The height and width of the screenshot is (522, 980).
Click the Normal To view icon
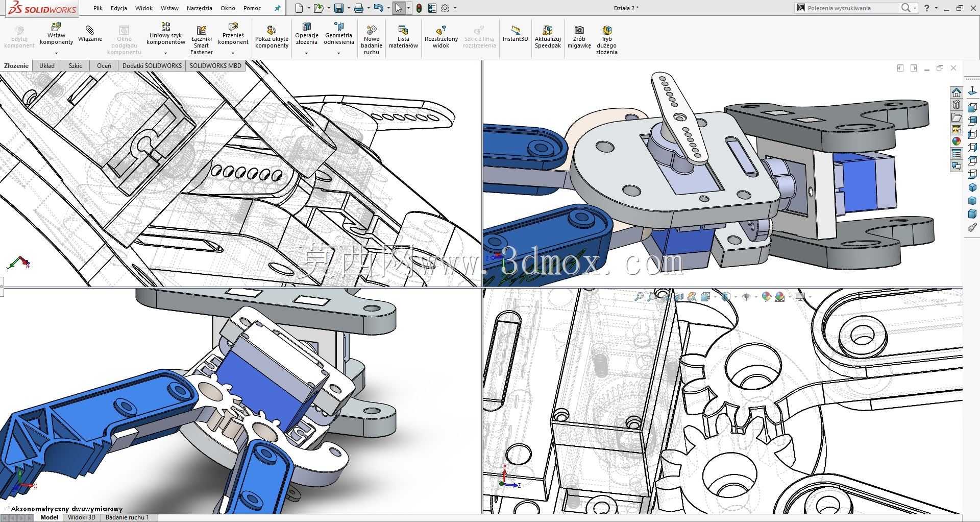tap(972, 91)
